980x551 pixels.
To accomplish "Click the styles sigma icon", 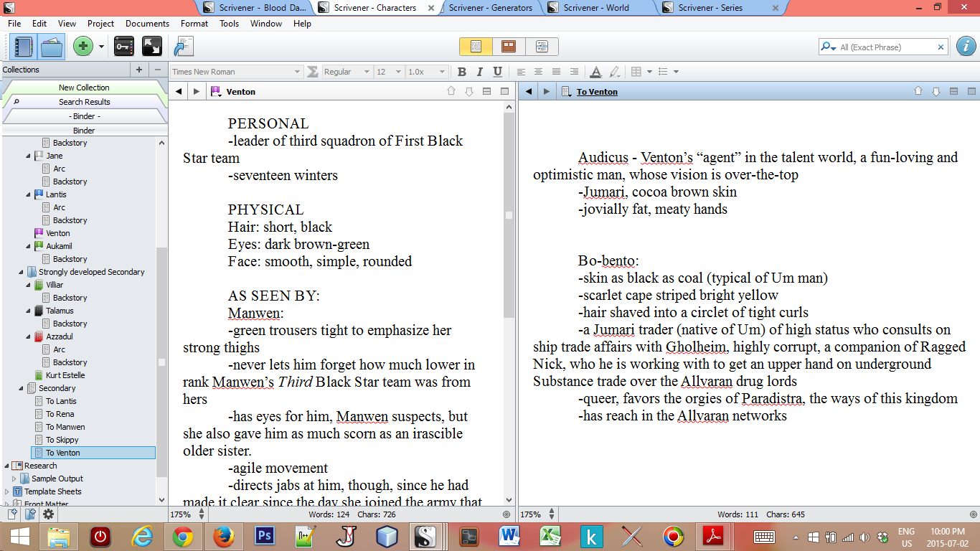I will [x=312, y=72].
